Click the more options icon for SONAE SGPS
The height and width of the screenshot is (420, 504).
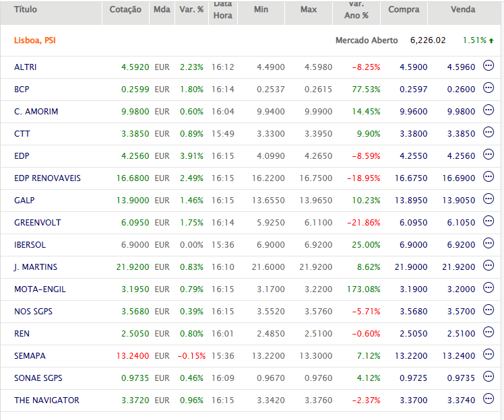tap(489, 377)
